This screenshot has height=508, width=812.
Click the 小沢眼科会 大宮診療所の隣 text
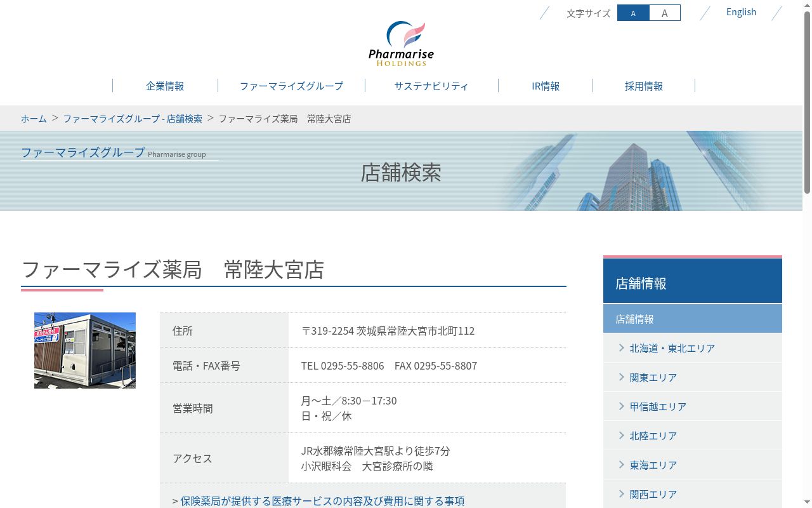click(x=367, y=466)
